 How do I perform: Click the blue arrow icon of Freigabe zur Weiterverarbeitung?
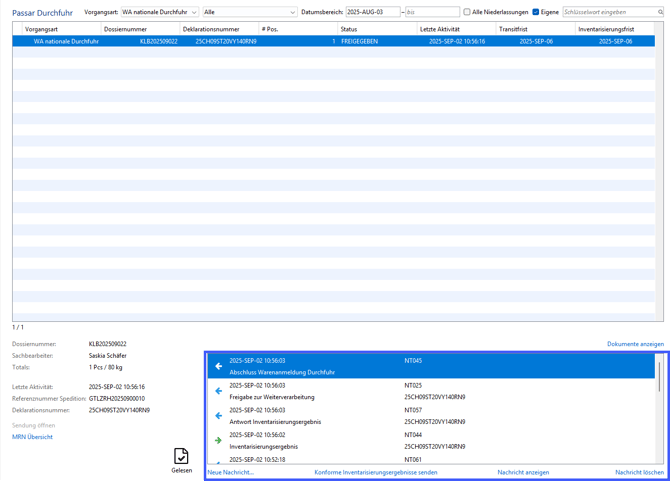(x=218, y=391)
